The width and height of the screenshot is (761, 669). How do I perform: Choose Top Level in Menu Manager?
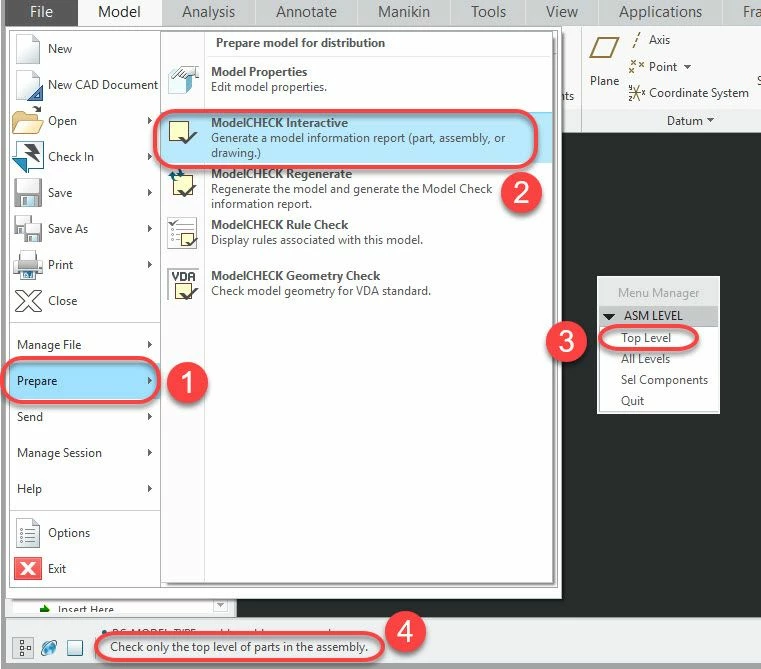646,338
